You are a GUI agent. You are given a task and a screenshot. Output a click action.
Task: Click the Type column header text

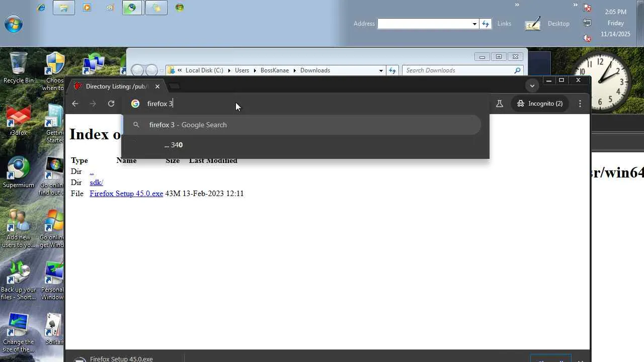pos(79,160)
